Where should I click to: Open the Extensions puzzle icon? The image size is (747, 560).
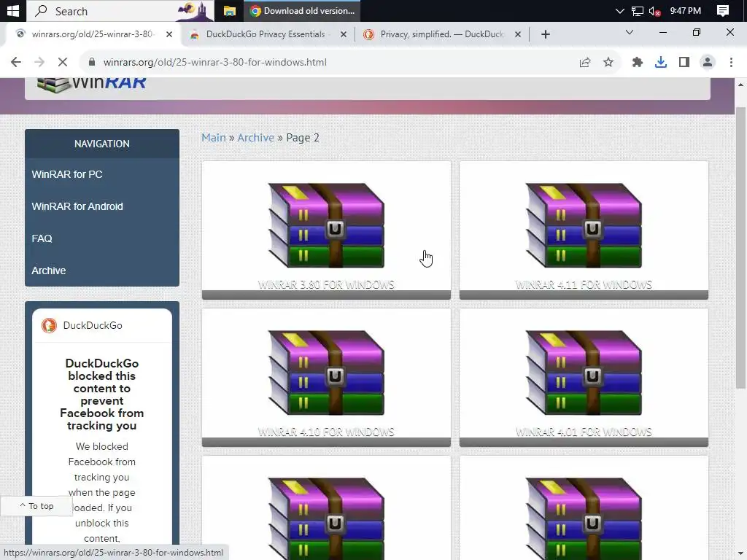coord(638,62)
